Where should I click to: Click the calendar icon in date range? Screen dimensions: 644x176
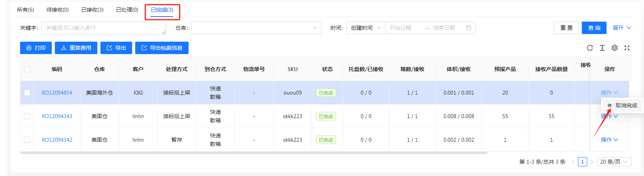pos(468,28)
